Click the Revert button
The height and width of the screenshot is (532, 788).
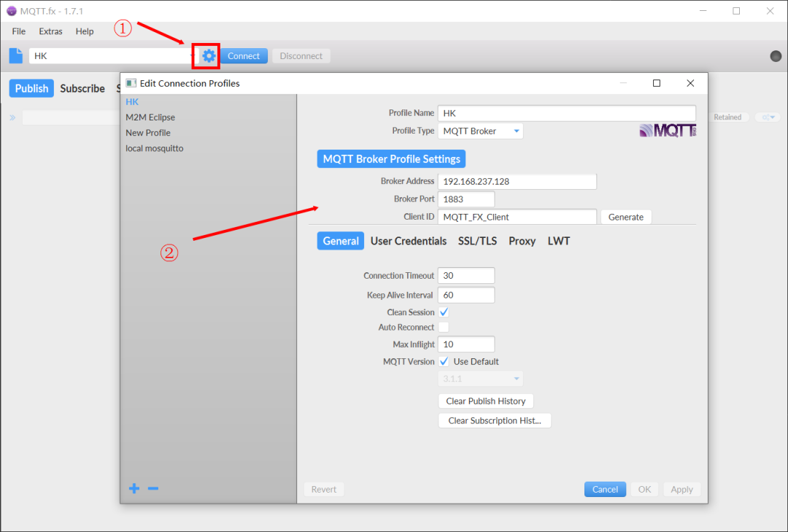324,489
